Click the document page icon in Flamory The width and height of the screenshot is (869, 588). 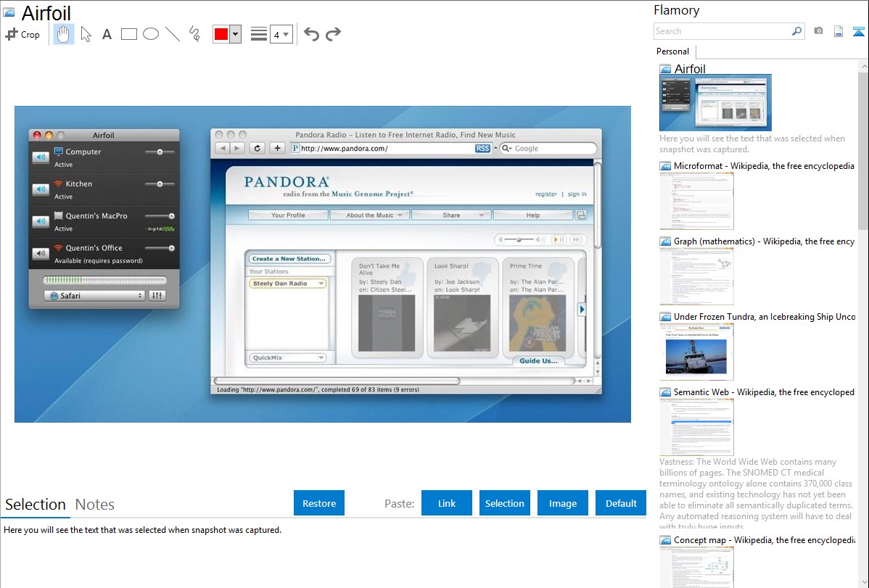coord(839,31)
